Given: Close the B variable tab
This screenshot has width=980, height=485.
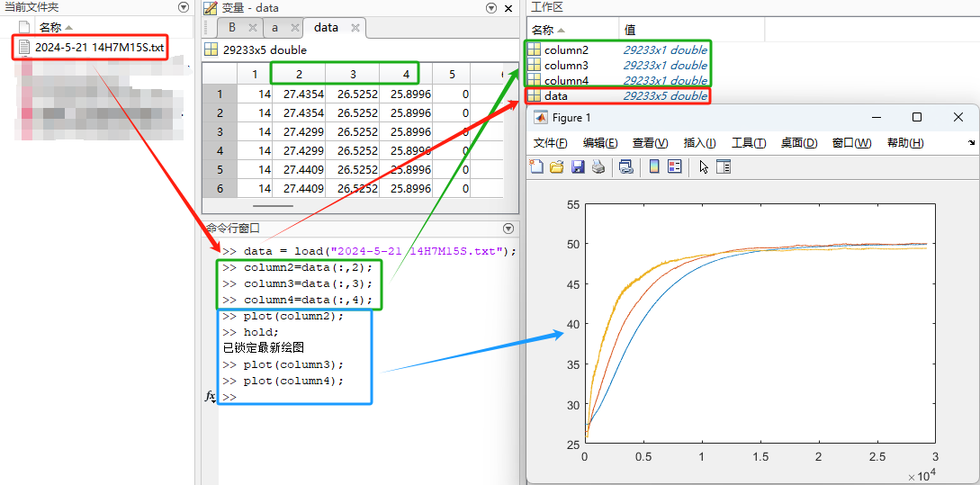Looking at the screenshot, I should 253,28.
